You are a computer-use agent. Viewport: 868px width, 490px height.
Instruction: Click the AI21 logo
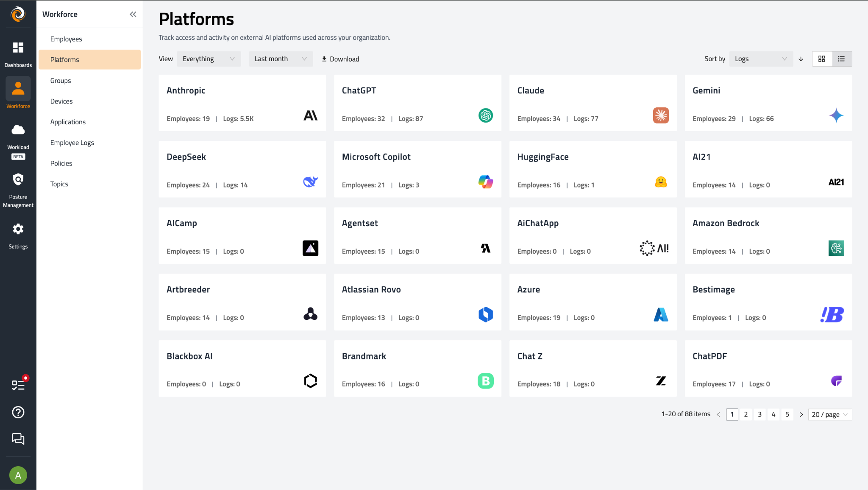(836, 182)
